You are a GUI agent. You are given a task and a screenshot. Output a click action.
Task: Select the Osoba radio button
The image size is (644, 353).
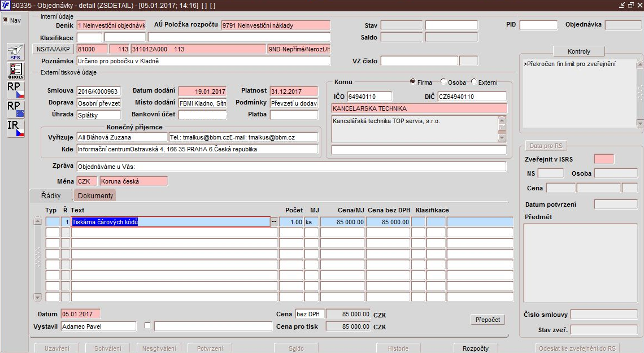pos(443,82)
